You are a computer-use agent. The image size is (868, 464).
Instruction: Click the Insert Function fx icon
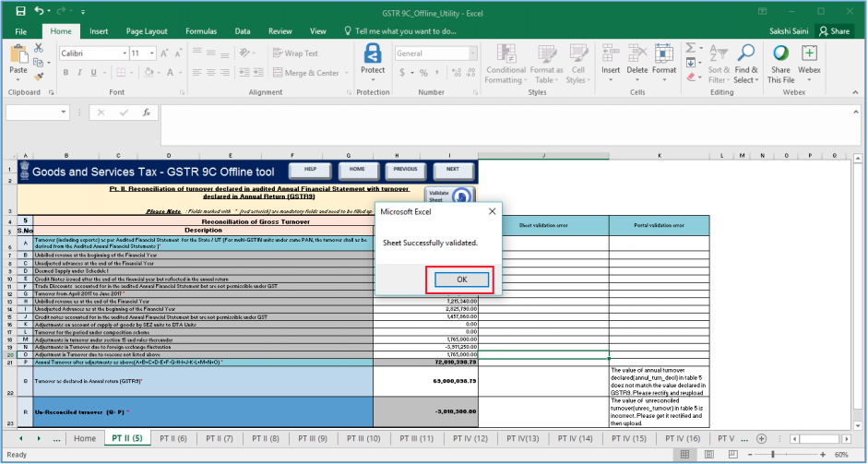(147, 113)
